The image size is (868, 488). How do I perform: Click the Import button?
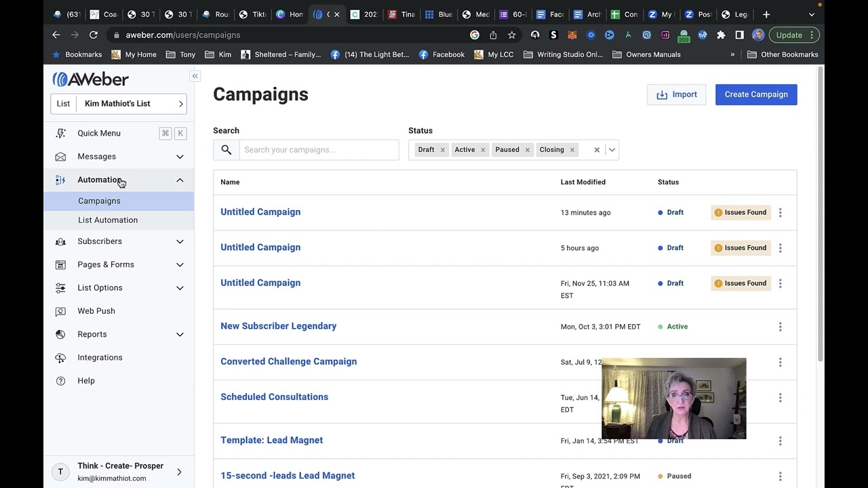coord(676,94)
